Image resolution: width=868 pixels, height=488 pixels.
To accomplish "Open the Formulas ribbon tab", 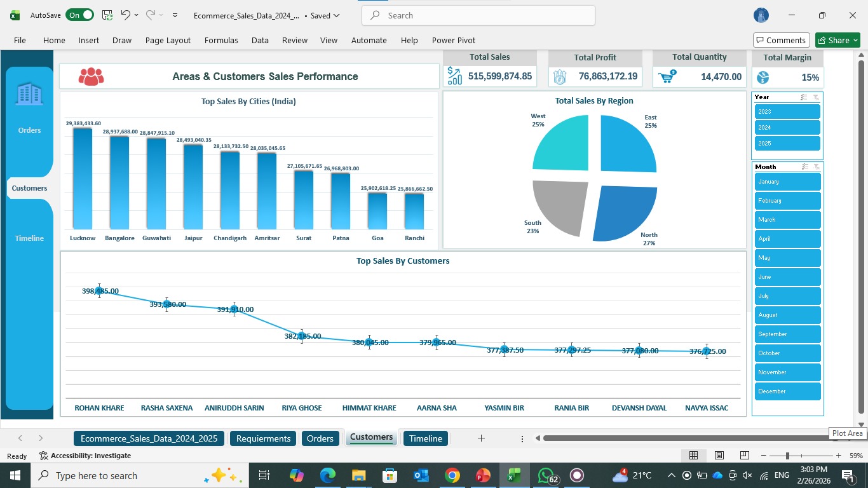I will (x=221, y=40).
